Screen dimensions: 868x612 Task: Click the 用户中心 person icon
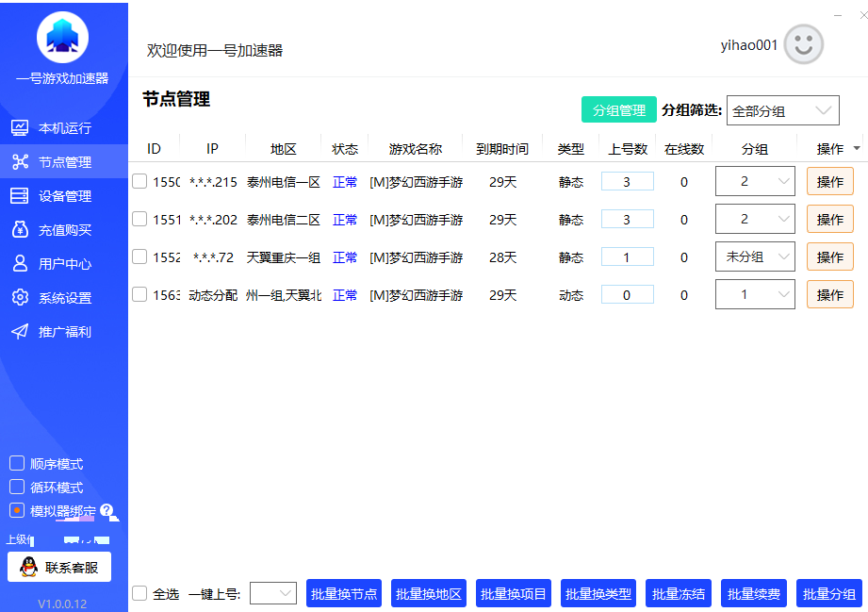(20, 264)
